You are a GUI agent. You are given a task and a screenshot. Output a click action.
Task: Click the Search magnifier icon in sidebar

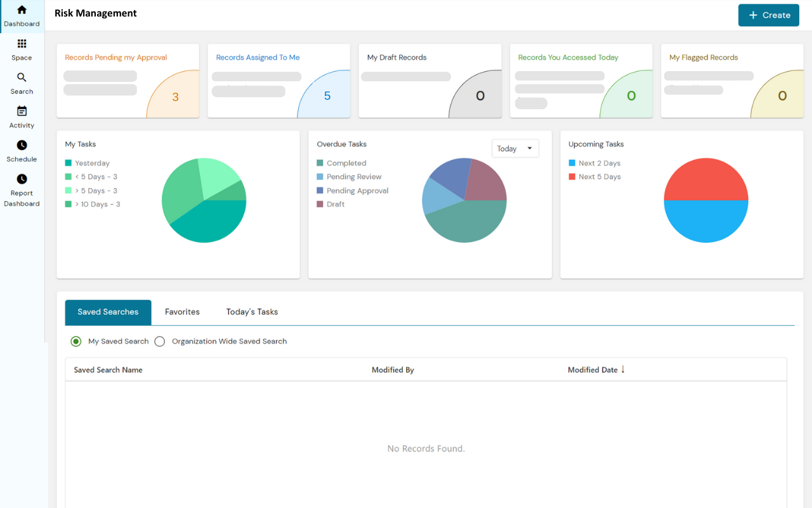(22, 77)
